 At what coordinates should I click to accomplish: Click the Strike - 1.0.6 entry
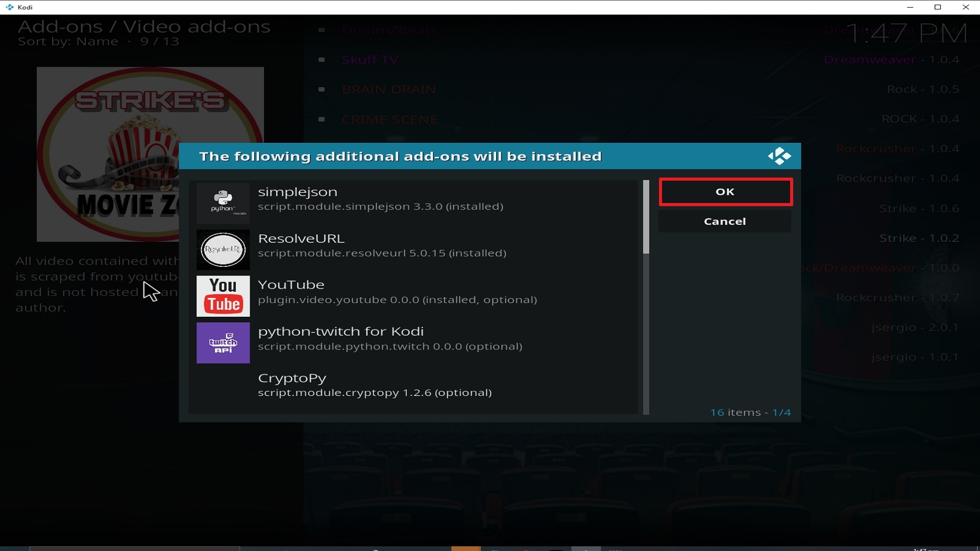coord(919,208)
